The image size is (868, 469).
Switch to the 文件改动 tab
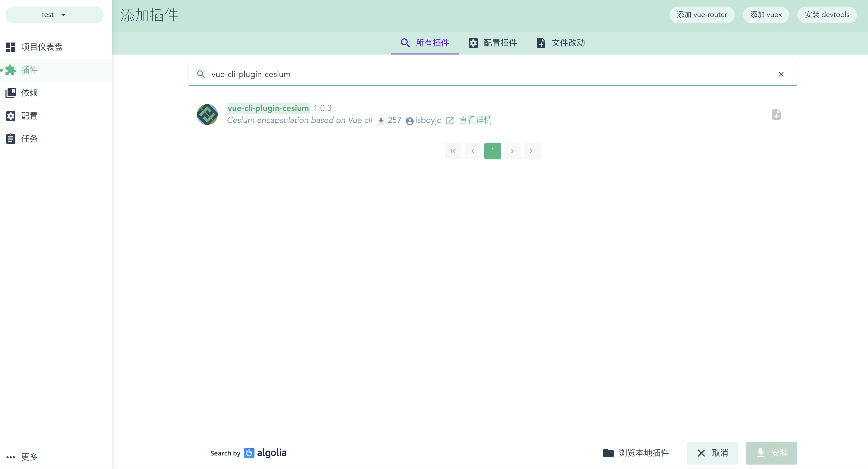(x=561, y=43)
